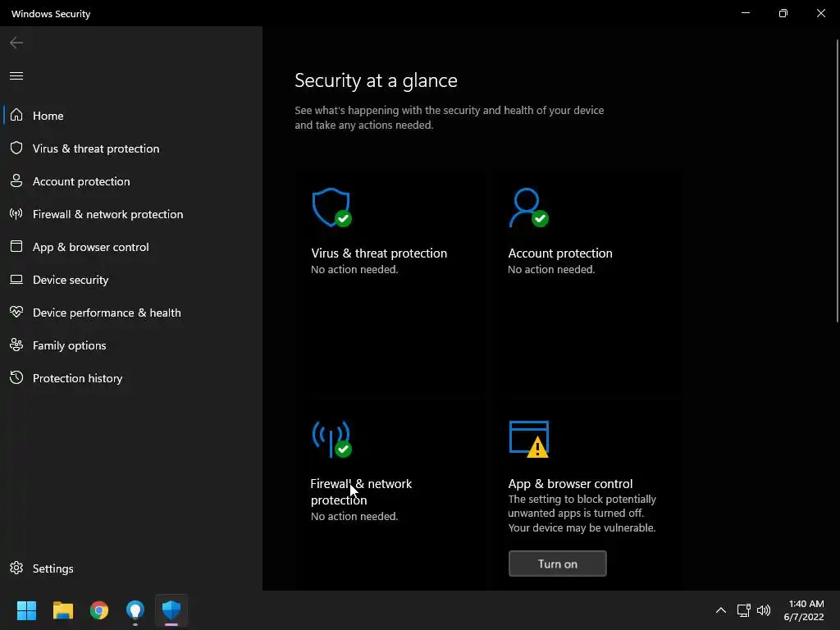Open Settings at bottom of sidebar
The width and height of the screenshot is (840, 630).
coord(131,568)
